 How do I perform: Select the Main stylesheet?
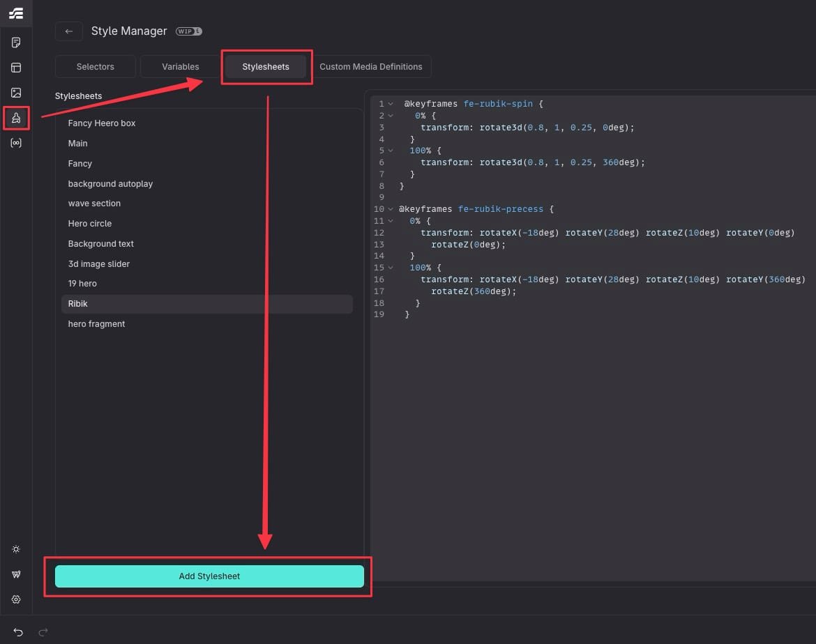(x=207, y=144)
